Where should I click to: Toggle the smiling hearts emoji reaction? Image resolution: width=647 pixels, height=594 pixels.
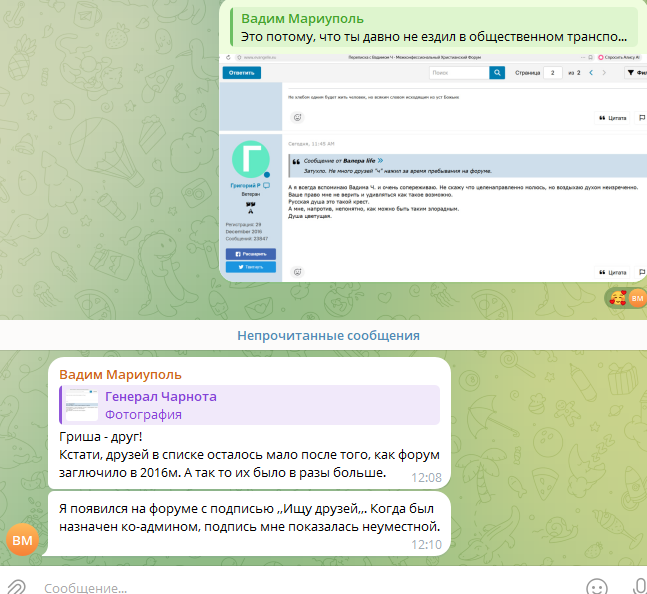[626, 298]
